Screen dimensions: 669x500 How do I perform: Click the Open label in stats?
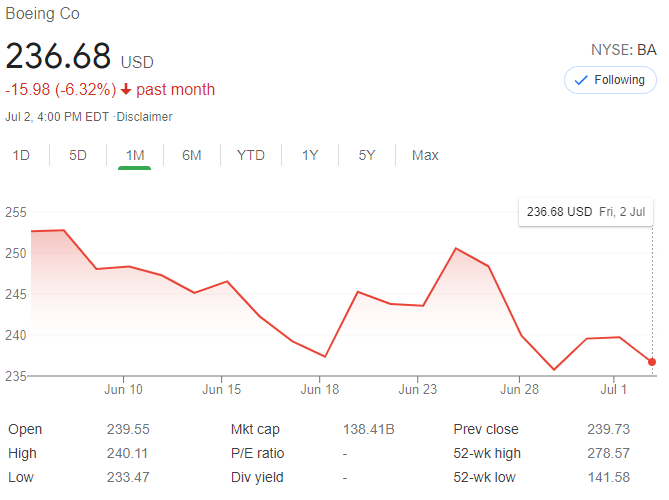point(25,430)
